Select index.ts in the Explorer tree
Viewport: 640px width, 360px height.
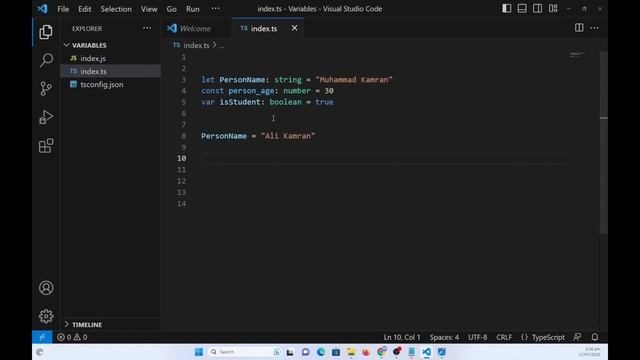point(110,71)
